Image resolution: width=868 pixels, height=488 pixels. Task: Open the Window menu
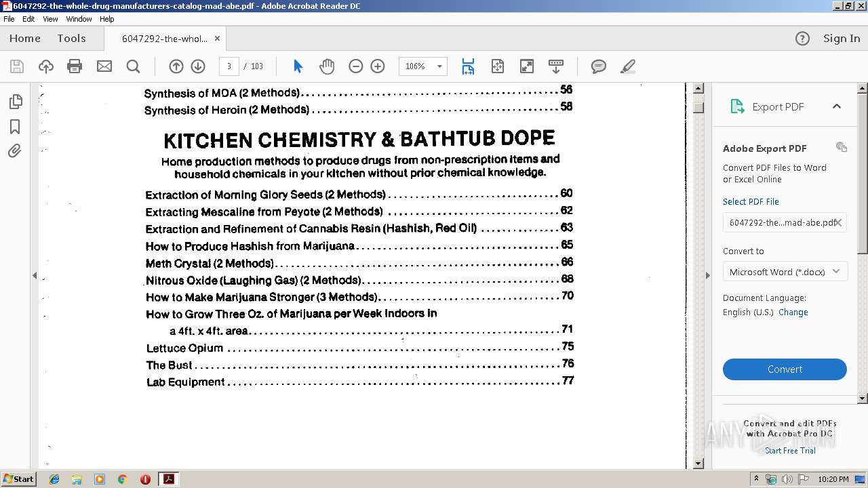click(x=79, y=19)
